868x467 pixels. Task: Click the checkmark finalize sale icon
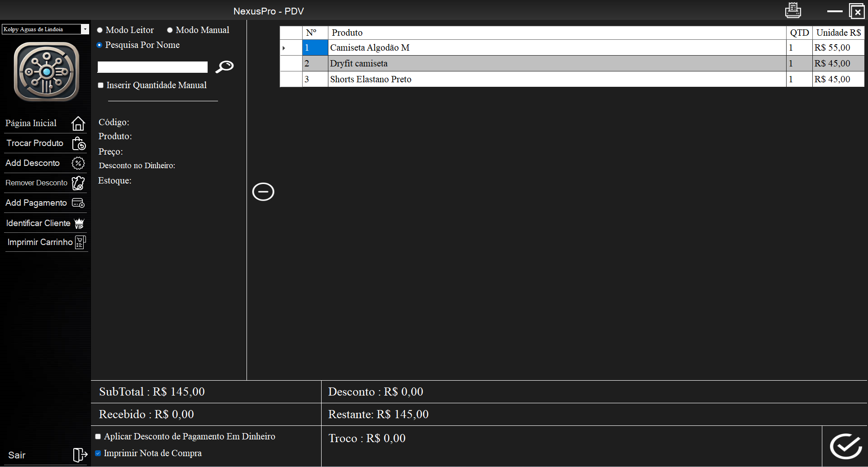click(845, 447)
